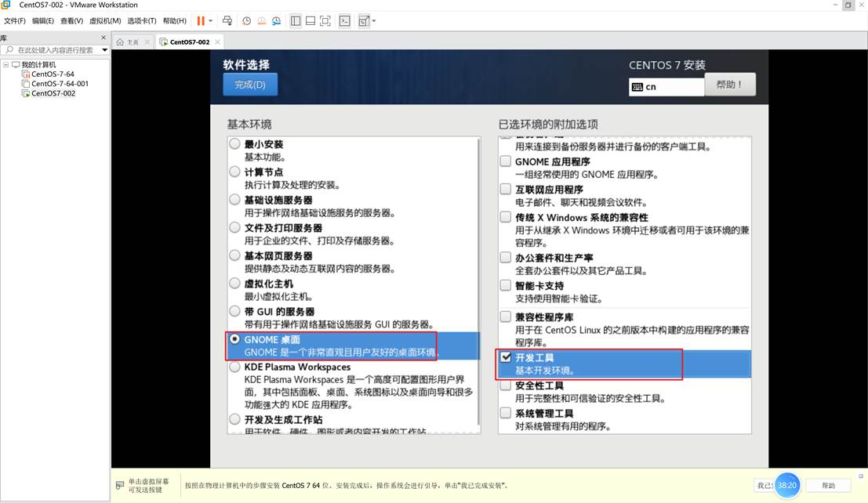Select the 带 GUI 的服务器 radio option
This screenshot has height=503, width=868.
[234, 311]
